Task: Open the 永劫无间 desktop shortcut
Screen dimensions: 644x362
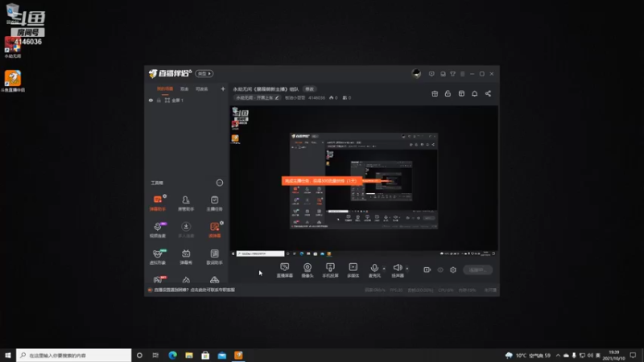Action: coord(12,47)
